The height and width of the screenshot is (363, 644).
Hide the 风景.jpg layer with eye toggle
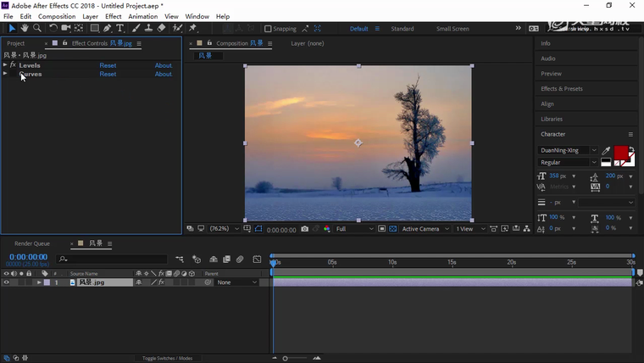click(x=7, y=282)
